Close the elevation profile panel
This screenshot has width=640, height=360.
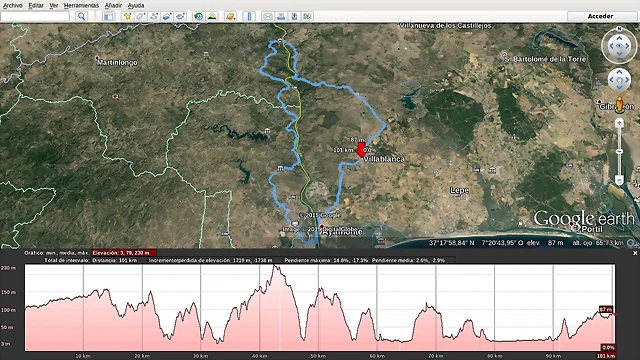pos(635,253)
